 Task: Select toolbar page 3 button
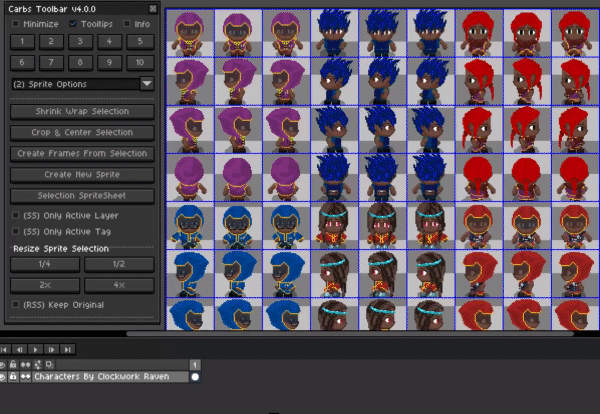[x=80, y=42]
